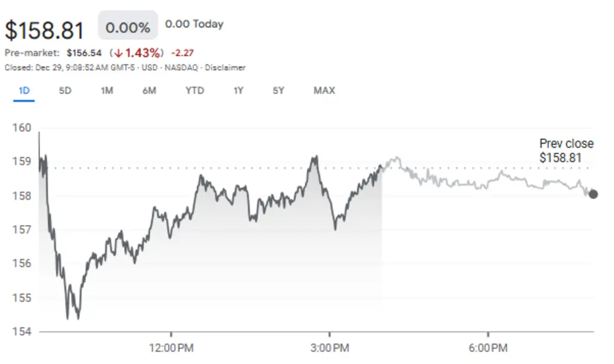Click the red pre-market down arrow
The width and height of the screenshot is (614, 364).
119,53
